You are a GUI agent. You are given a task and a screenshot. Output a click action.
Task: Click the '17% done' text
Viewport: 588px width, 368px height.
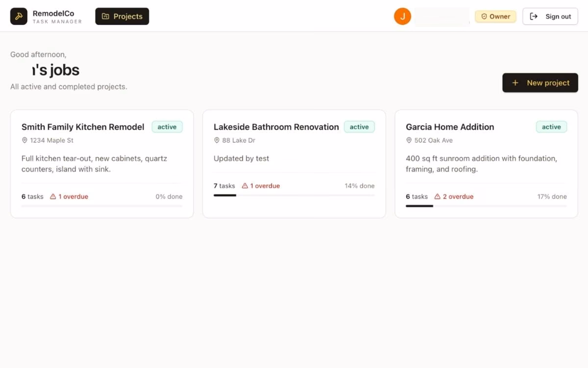point(552,197)
